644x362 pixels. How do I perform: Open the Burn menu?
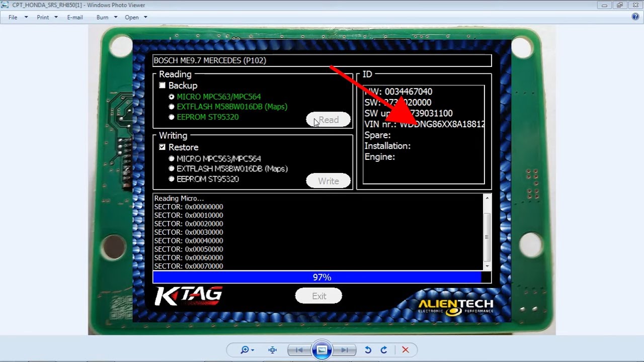coord(102,17)
